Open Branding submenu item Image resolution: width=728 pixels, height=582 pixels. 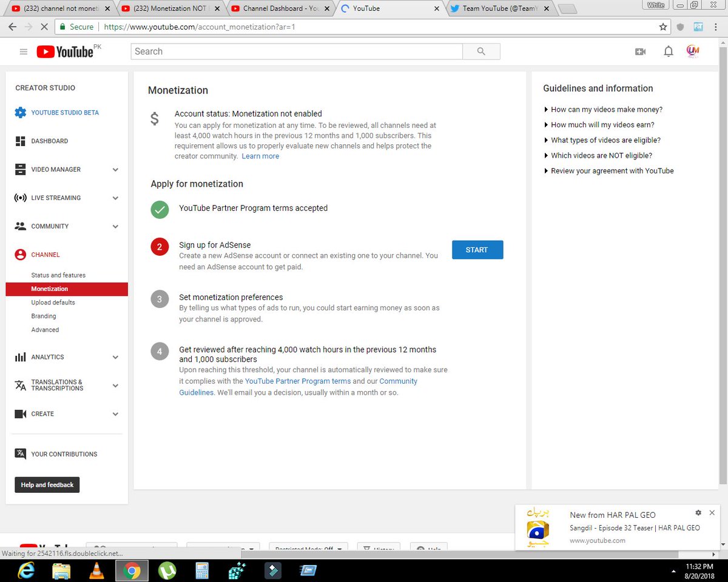point(44,316)
